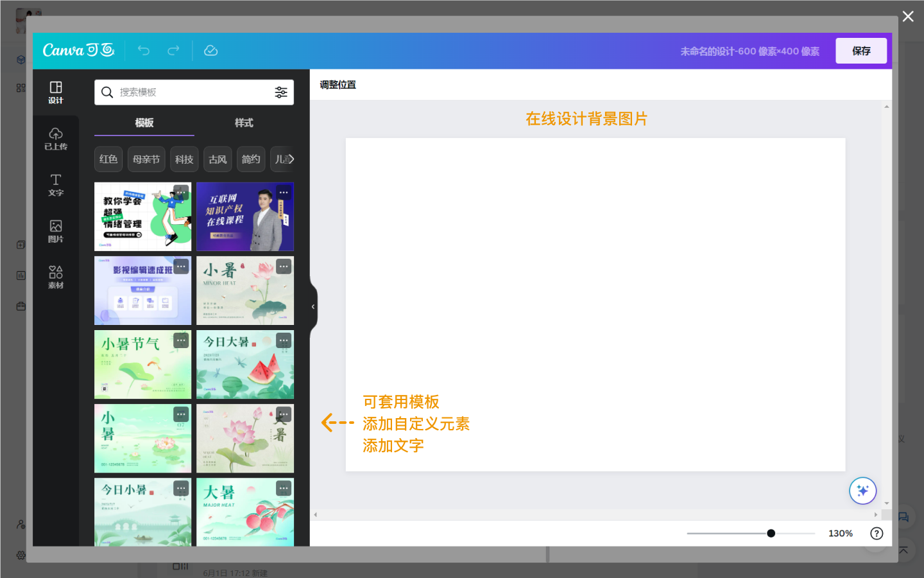The image size is (924, 578).
Task: Open more options on the pink lotus 大暑 template
Action: pyautogui.click(x=284, y=414)
